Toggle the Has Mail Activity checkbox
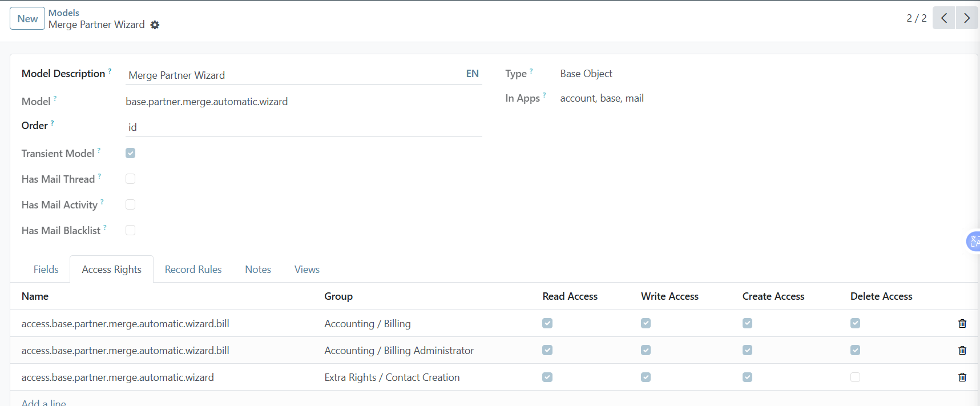This screenshot has width=980, height=406. [x=131, y=204]
